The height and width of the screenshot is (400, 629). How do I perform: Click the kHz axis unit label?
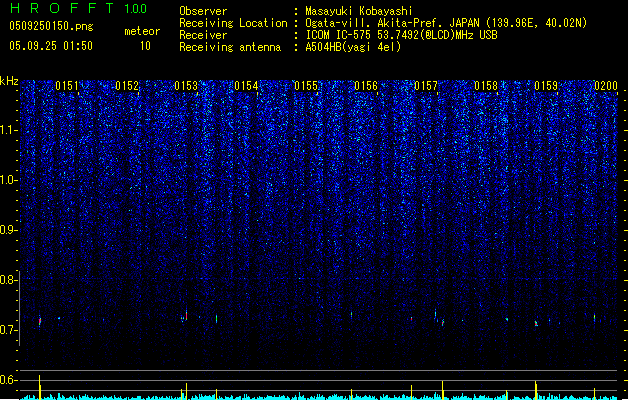[x=9, y=81]
